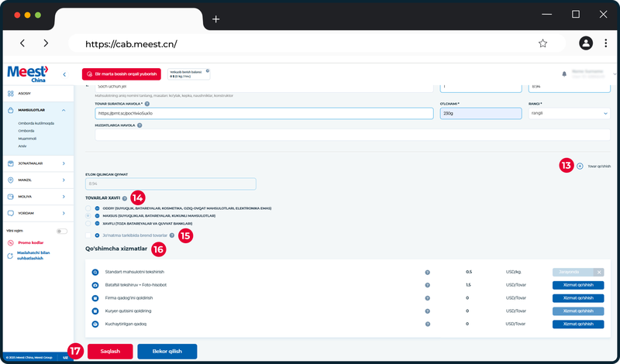
Task: Click help icon for Kuchaytirilgan qadoq
Action: [428, 324]
